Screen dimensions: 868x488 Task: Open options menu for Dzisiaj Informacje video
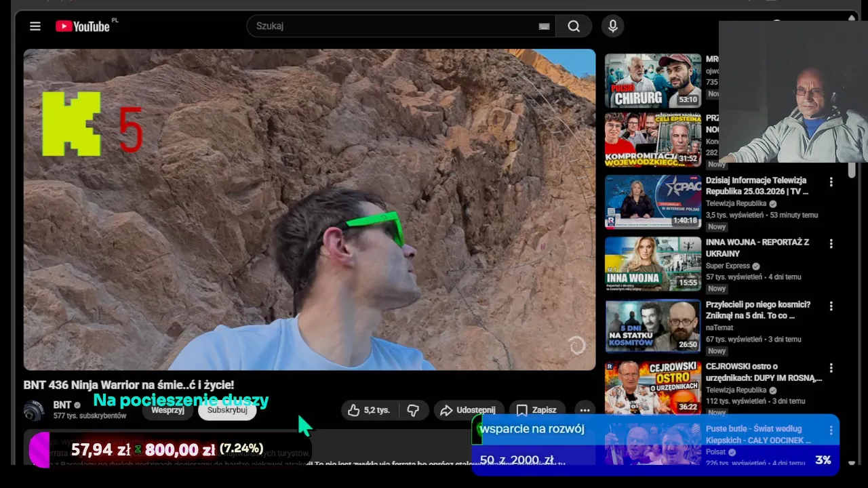(831, 182)
